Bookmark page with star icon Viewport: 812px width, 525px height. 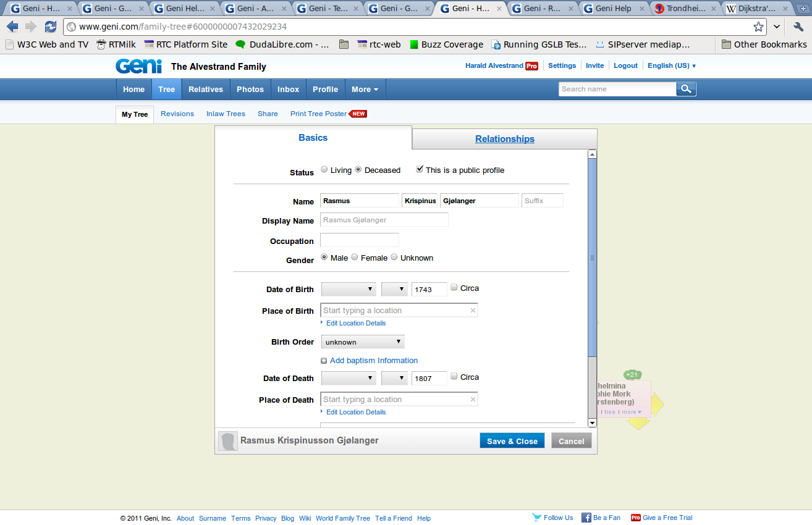tap(758, 27)
